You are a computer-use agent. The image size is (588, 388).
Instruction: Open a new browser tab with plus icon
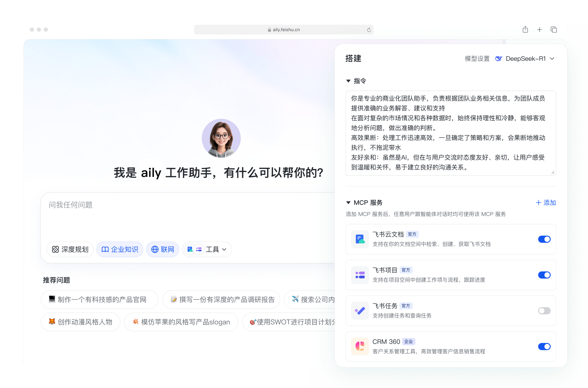coord(539,30)
